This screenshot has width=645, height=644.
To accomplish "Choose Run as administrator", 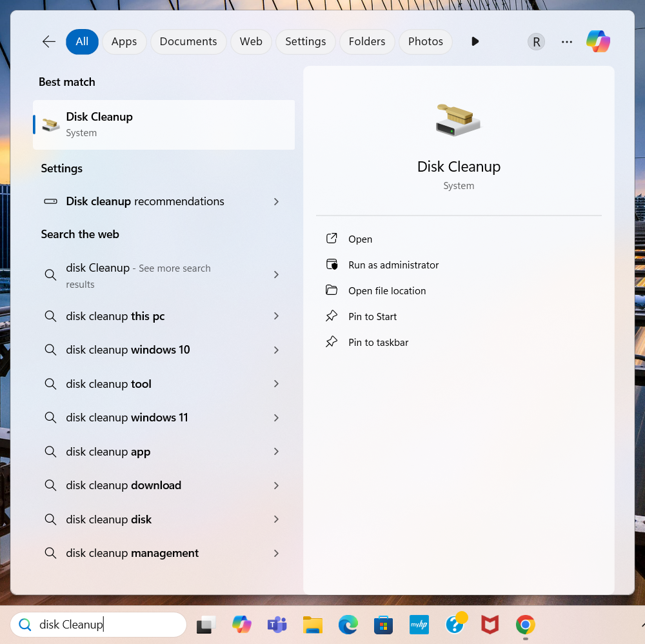I will [x=393, y=265].
